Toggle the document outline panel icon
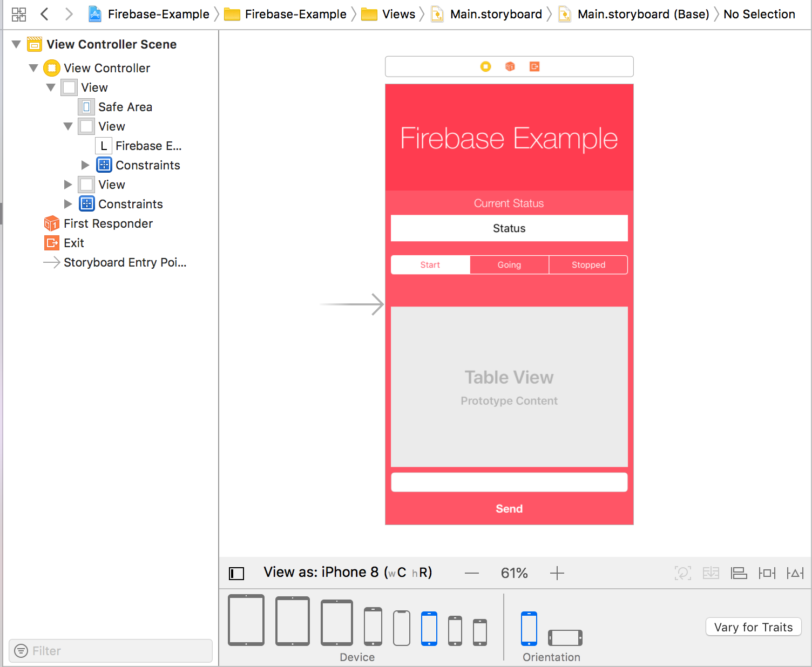This screenshot has width=812, height=667. [x=236, y=573]
